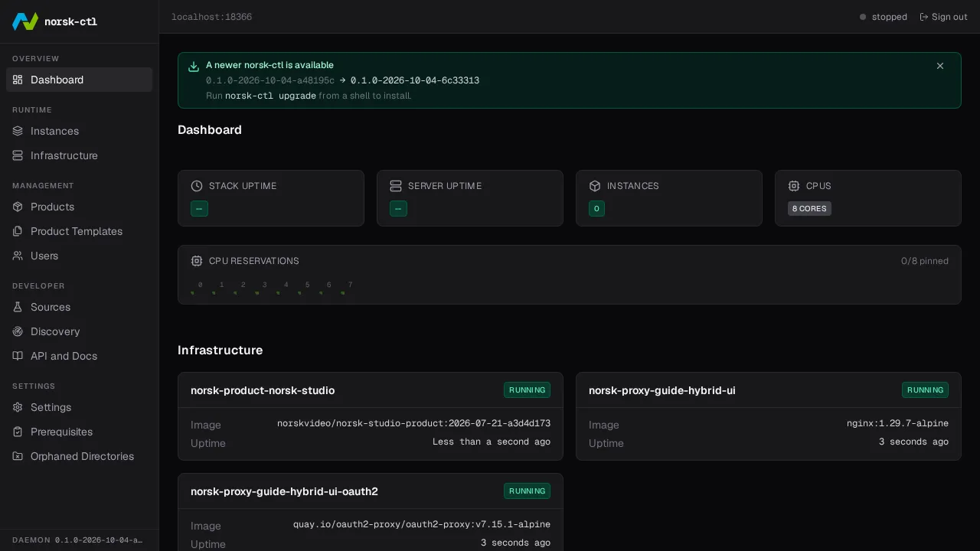Click the norsk-ctl upgrade command text
The width and height of the screenshot is (980, 551).
click(x=270, y=96)
